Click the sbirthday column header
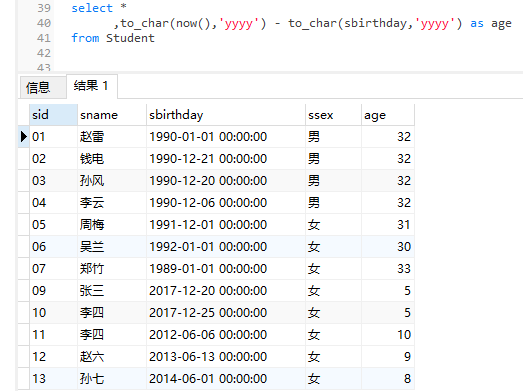 click(x=225, y=115)
